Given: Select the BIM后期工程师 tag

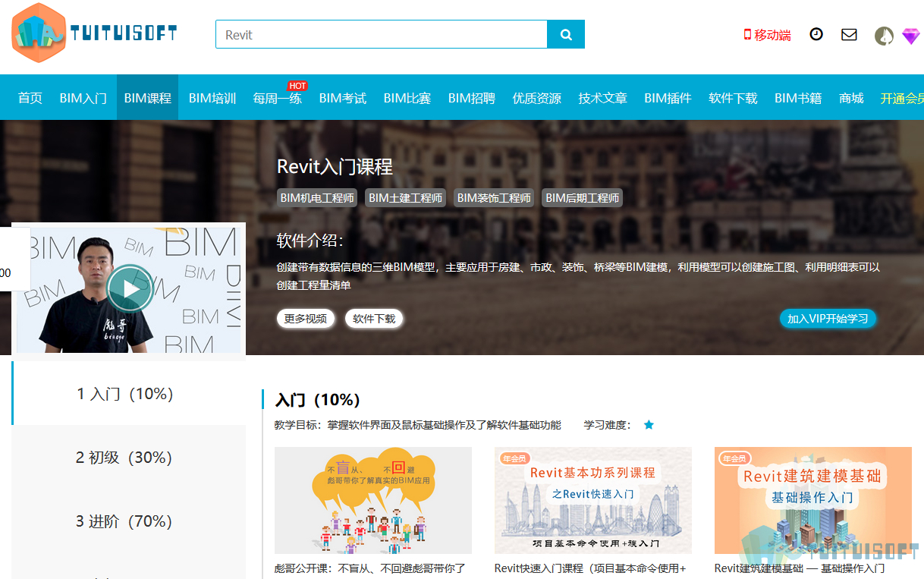Looking at the screenshot, I should click(583, 198).
